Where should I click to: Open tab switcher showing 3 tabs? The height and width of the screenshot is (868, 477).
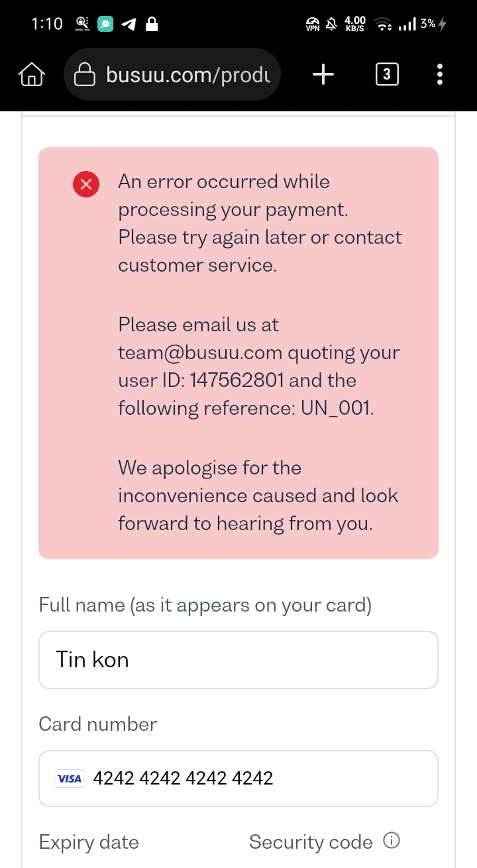click(387, 75)
